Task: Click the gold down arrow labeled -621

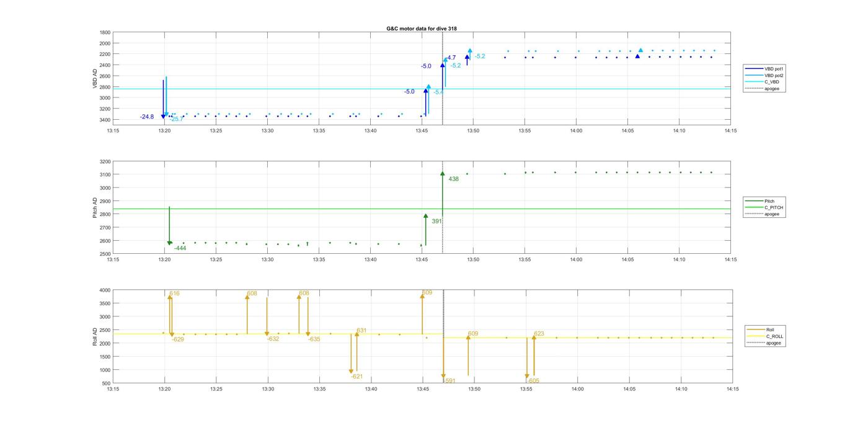Action: tap(351, 354)
